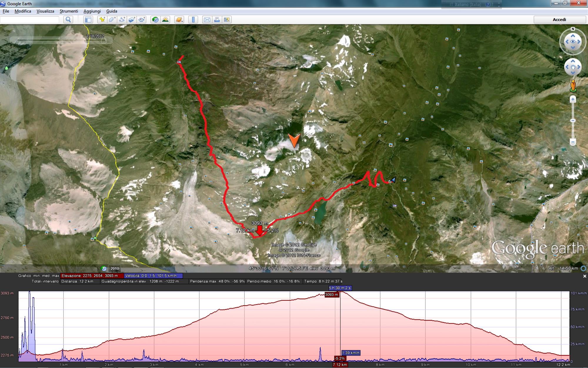The image size is (588, 368).
Task: Toggle sunlight across the landscape icon
Action: tap(165, 20)
